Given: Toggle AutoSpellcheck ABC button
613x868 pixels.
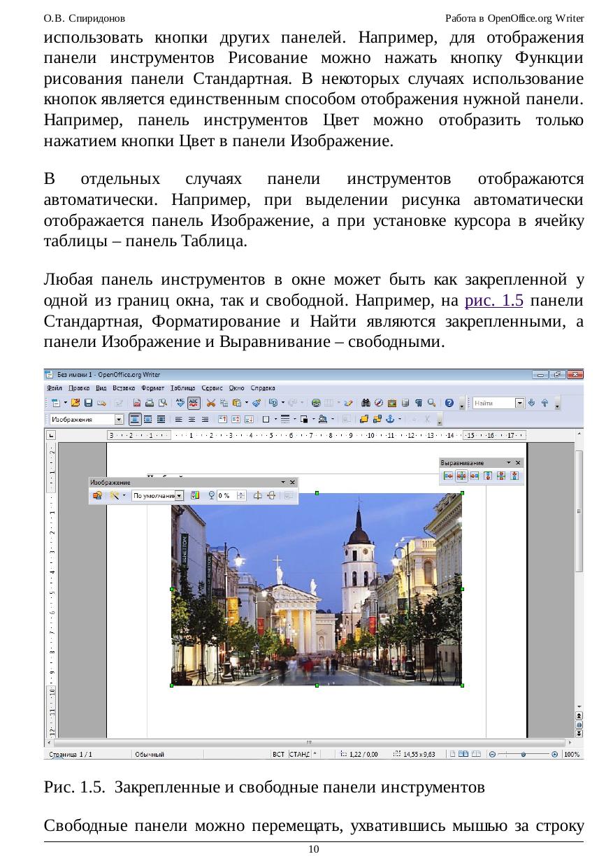Looking at the screenshot, I should click(194, 403).
